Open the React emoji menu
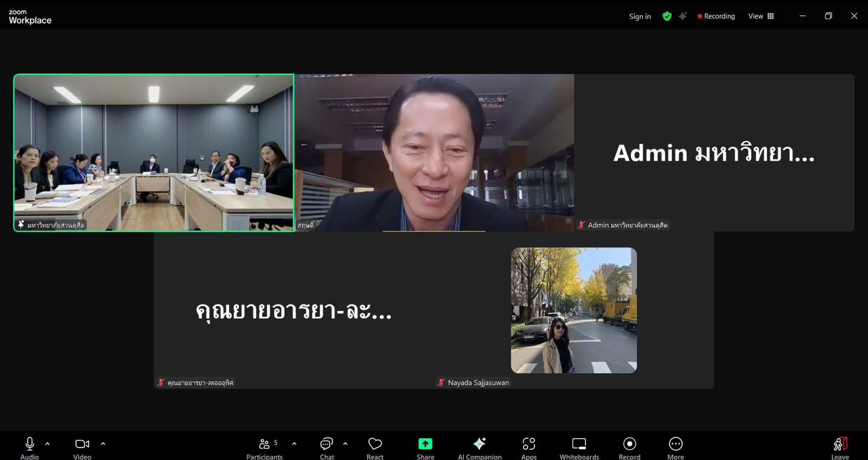 coord(375,445)
